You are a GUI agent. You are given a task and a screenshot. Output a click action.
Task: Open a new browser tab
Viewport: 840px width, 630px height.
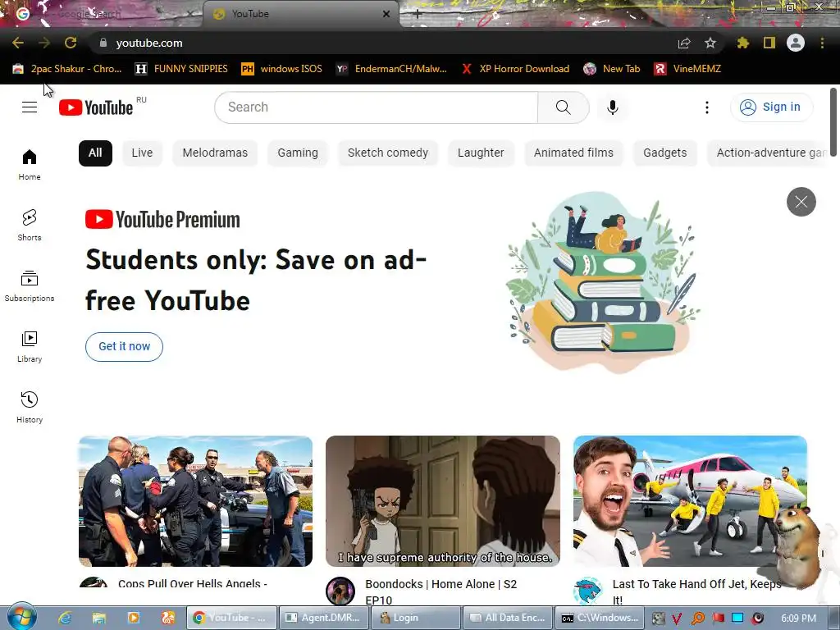coord(418,15)
